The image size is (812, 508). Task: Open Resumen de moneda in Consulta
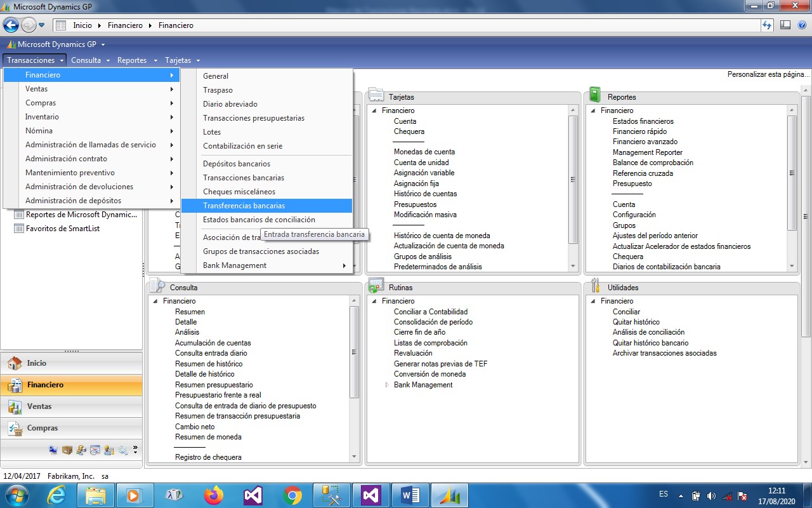pos(208,437)
